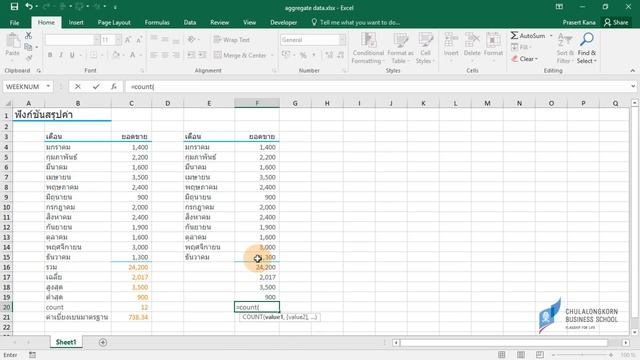Click Merge & Center button
The height and width of the screenshot is (360, 640).
coord(240,55)
